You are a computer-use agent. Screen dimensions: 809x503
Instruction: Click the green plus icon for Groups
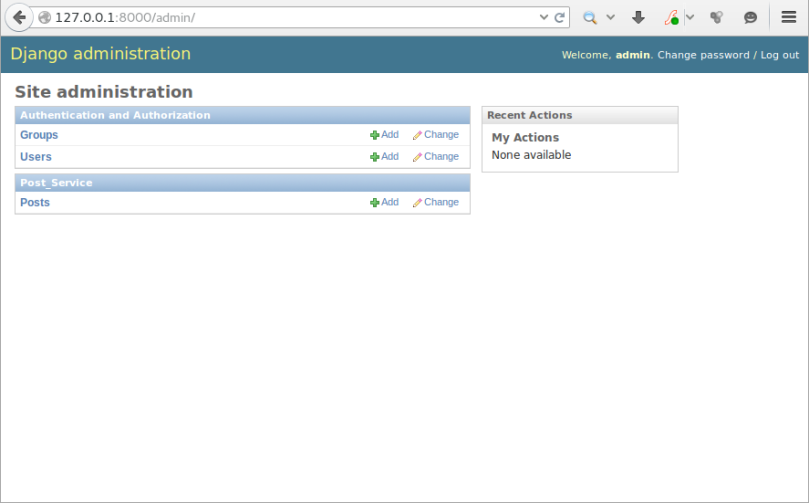pos(375,135)
